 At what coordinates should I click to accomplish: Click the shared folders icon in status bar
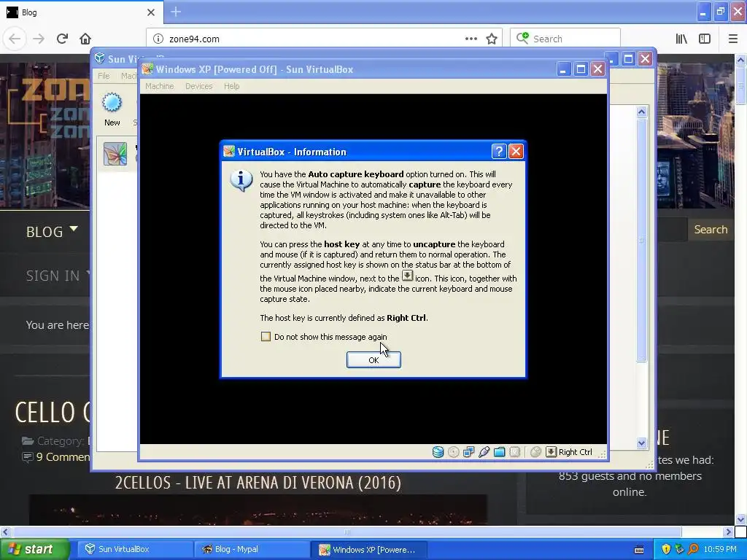tap(499, 452)
